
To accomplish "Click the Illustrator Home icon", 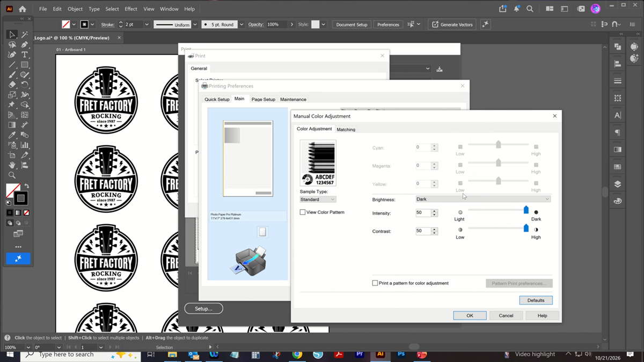I will (x=22, y=9).
